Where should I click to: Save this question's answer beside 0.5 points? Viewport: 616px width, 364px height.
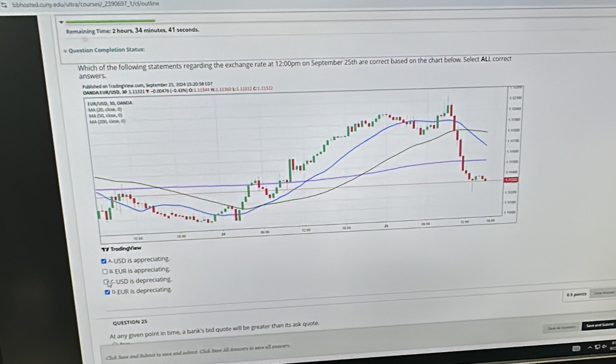[x=603, y=294]
